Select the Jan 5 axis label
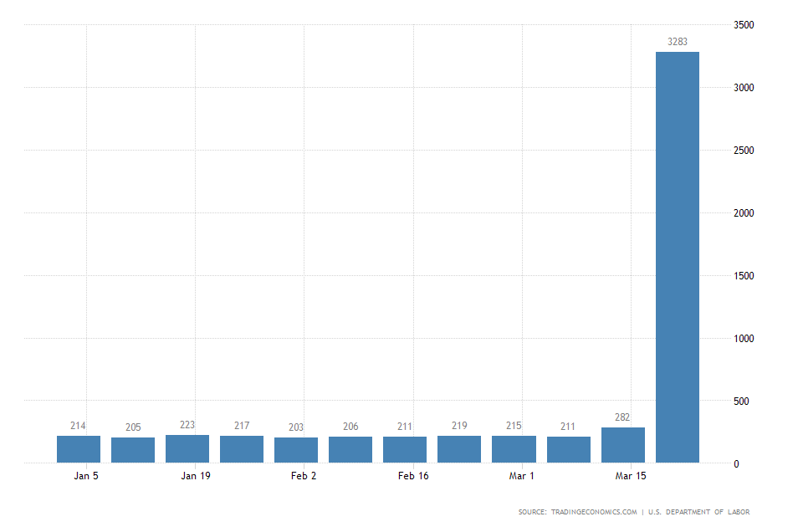This screenshot has width=798, height=532. 84,475
